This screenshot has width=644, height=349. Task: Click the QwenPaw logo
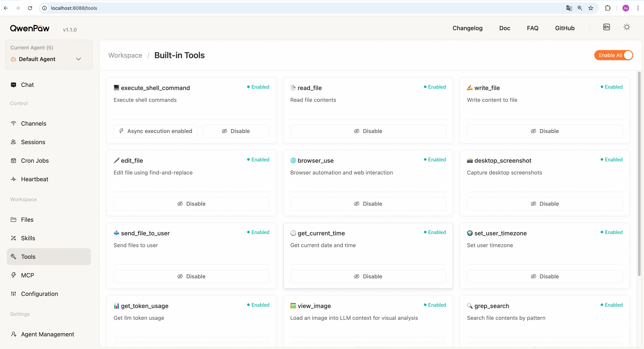point(29,28)
